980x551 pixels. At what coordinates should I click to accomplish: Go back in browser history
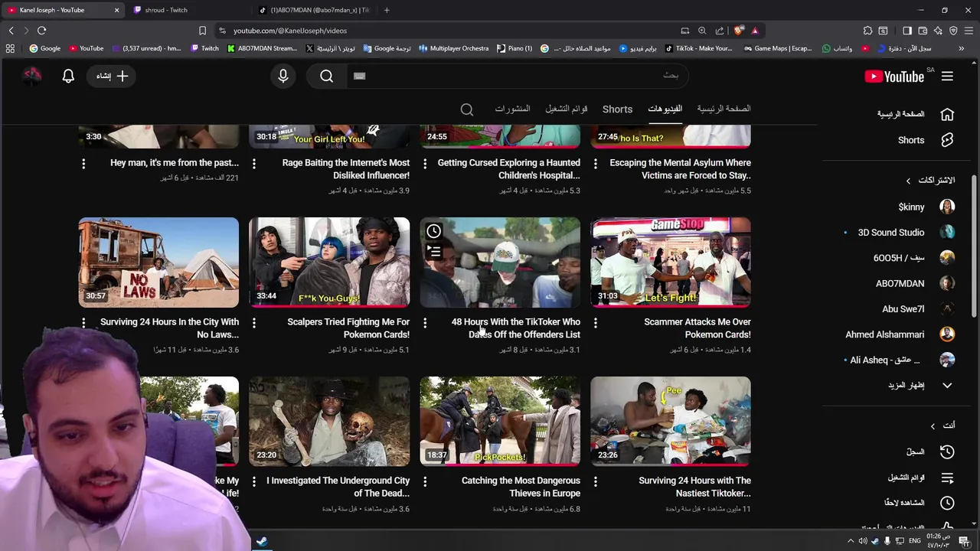[x=11, y=31]
